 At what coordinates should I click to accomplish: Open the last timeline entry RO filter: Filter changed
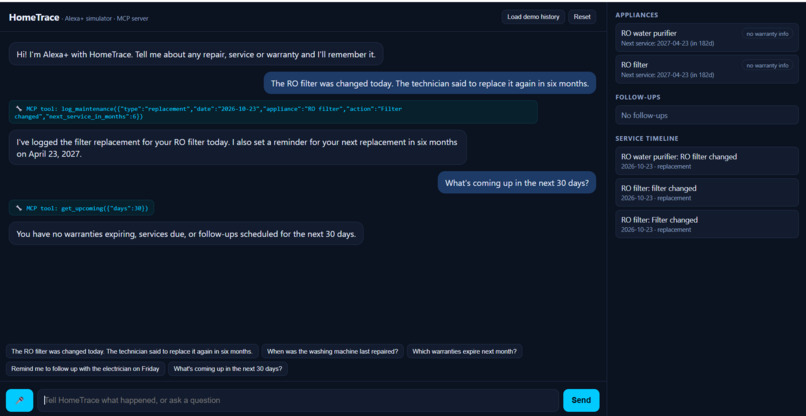tap(707, 224)
